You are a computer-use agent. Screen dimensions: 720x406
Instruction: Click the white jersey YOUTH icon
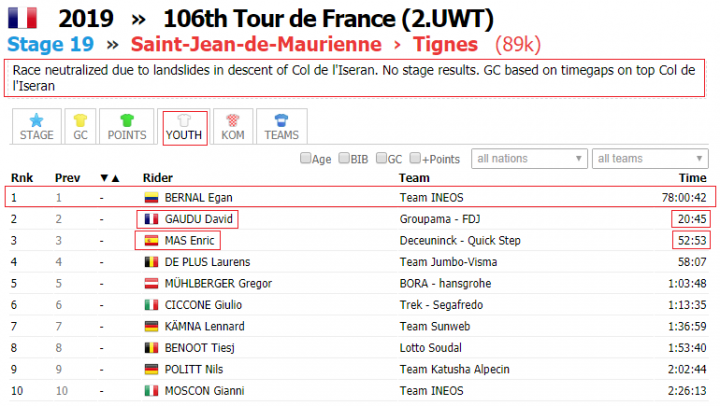[x=184, y=120]
